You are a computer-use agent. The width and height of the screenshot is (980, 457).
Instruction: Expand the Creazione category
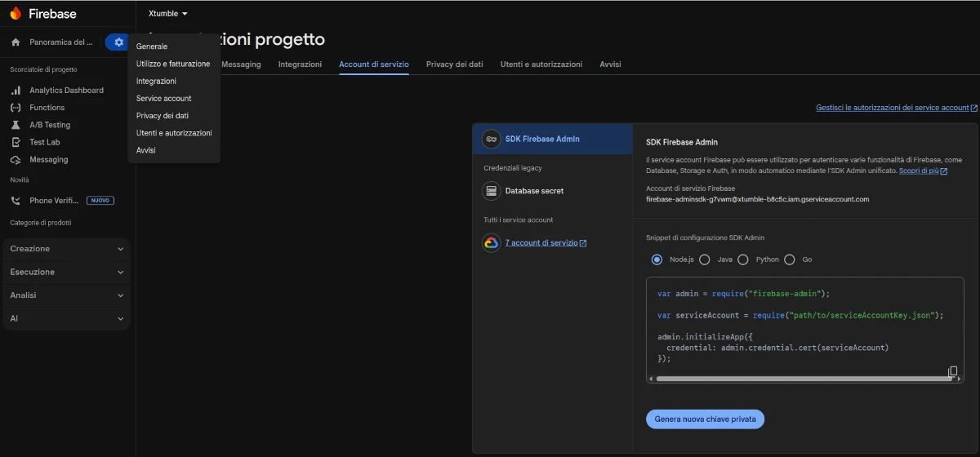click(66, 249)
